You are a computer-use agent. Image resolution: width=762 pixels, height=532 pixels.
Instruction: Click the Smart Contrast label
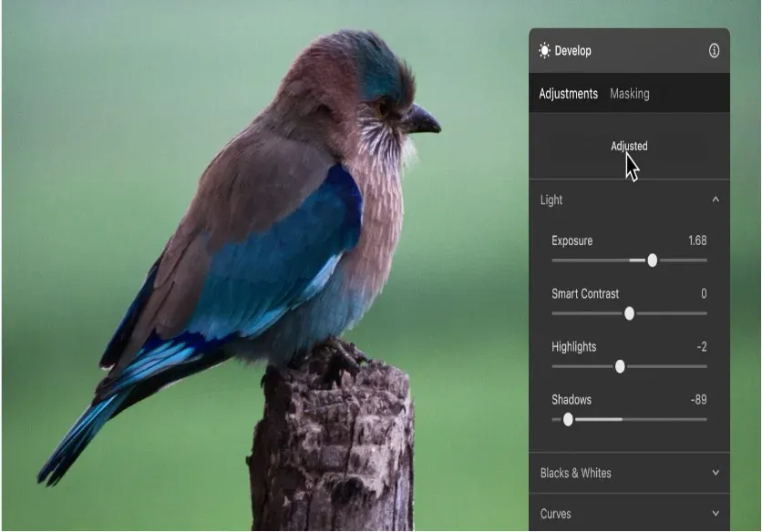coord(585,293)
